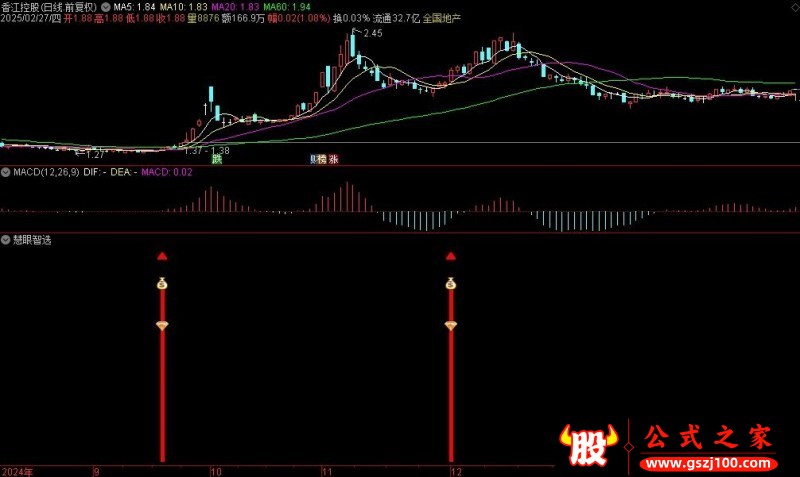
Task: Click the month 11 timeline marker
Action: [x=327, y=472]
